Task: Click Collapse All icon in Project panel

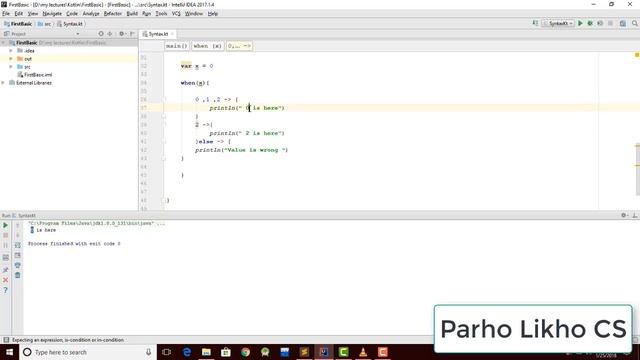Action: point(110,34)
